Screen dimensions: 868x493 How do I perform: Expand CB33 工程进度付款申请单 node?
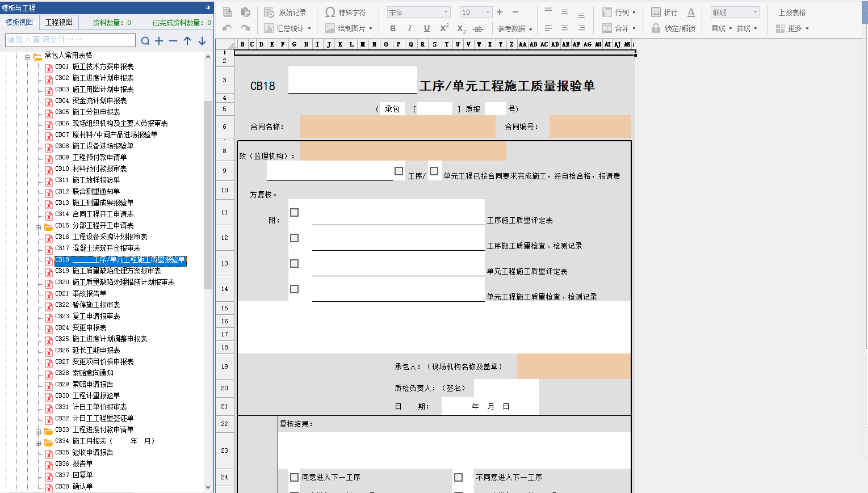pos(38,432)
